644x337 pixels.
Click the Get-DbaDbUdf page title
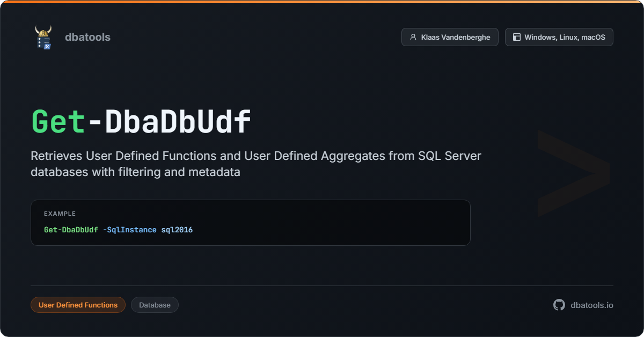tap(140, 121)
